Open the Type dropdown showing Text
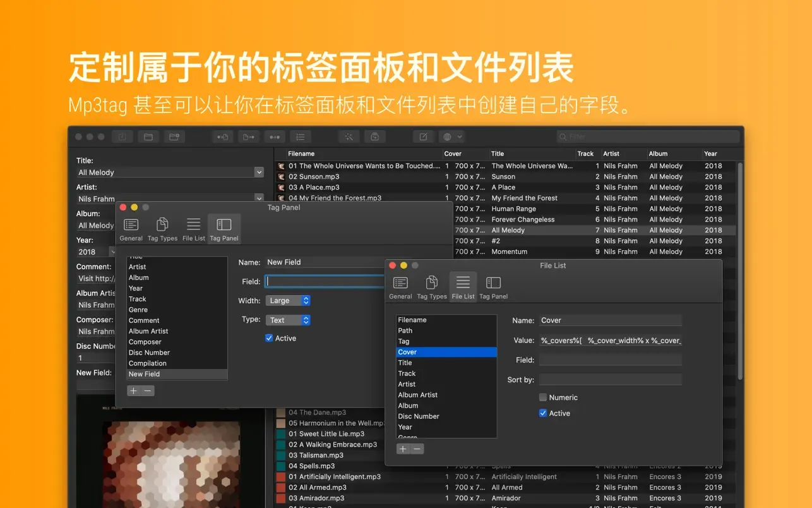 [x=288, y=320]
